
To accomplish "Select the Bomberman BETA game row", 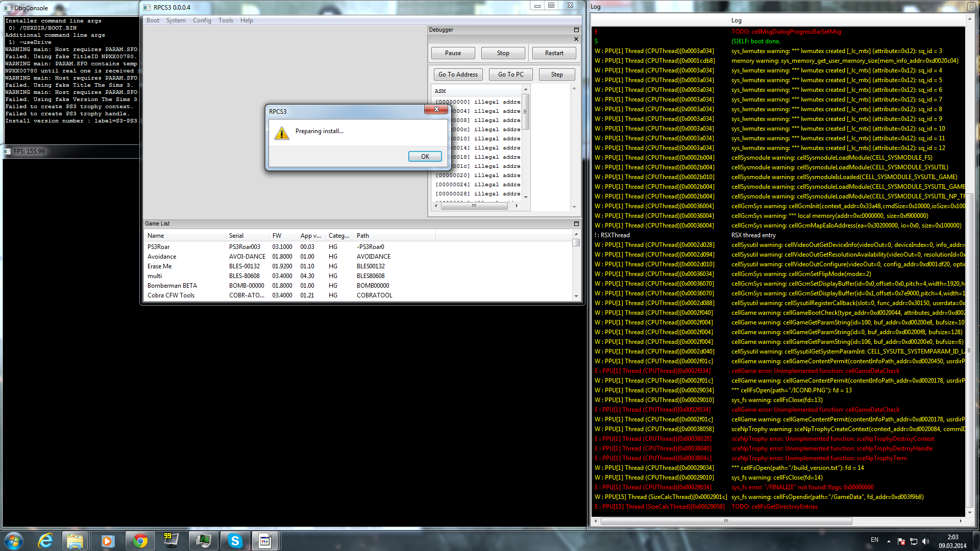I will click(172, 286).
